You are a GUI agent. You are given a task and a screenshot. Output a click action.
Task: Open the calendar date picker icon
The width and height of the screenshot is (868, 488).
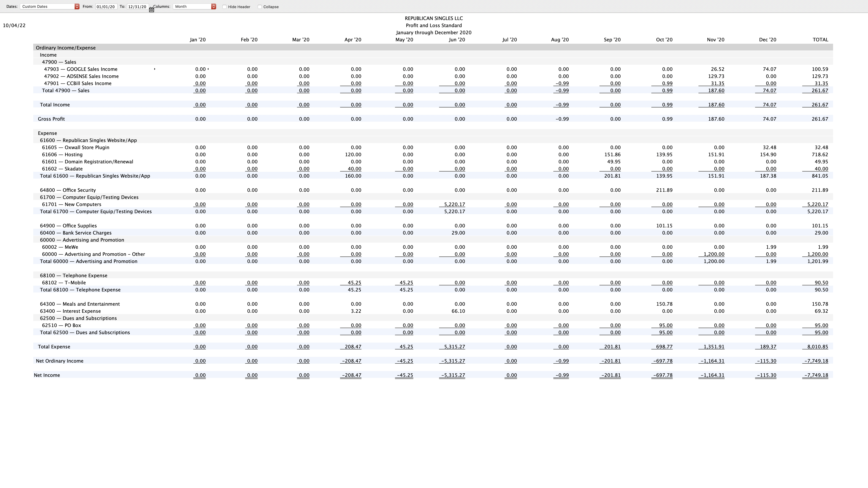152,10
